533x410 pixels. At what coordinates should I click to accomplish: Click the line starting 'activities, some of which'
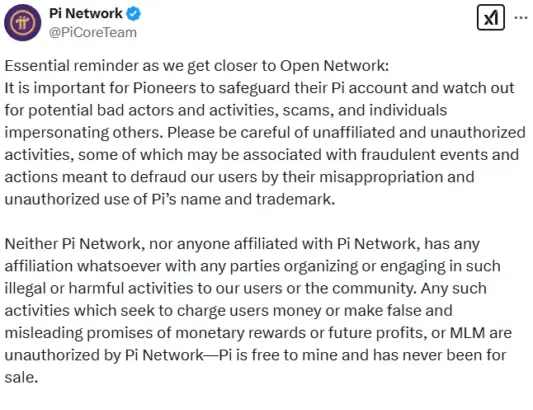(262, 155)
